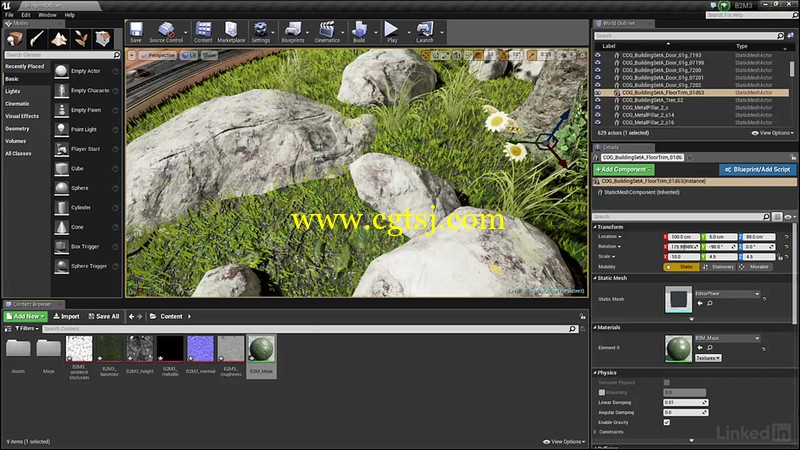Click Sphere icon in Modes panel
This screenshot has height=450, width=800.
[x=61, y=188]
